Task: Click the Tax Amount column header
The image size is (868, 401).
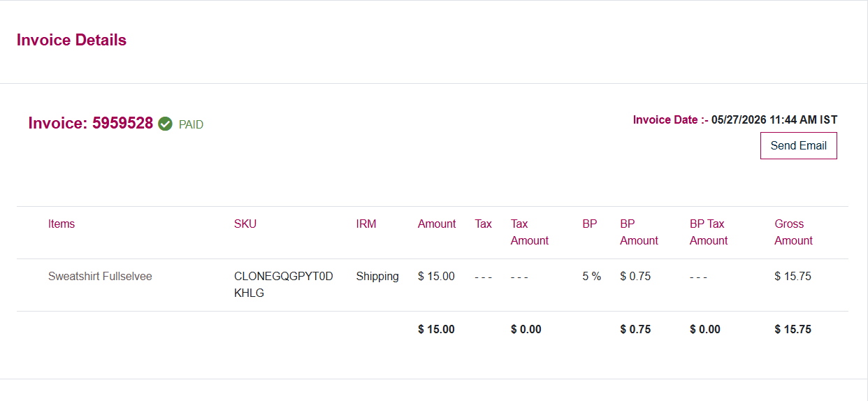Action: (x=530, y=232)
